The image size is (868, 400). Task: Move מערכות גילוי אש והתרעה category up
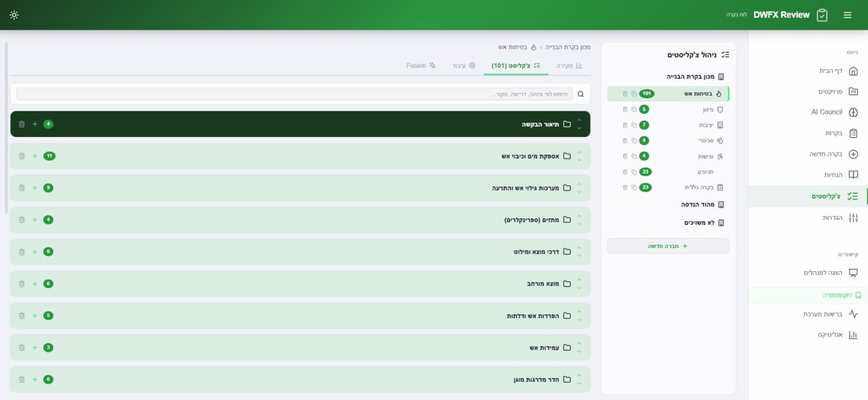[579, 184]
